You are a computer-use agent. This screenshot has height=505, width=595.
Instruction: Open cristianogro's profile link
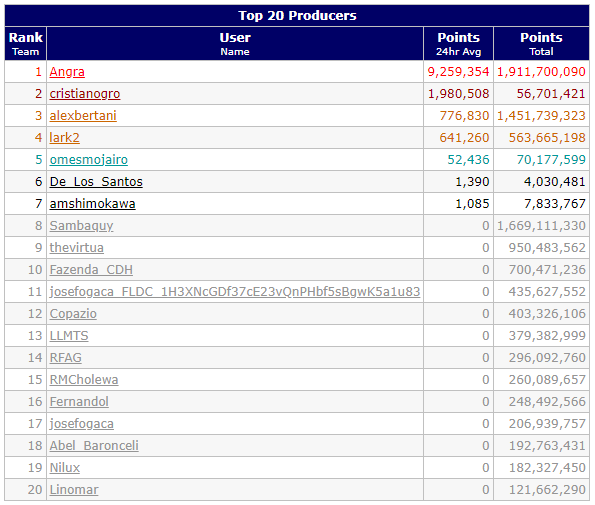coord(85,94)
